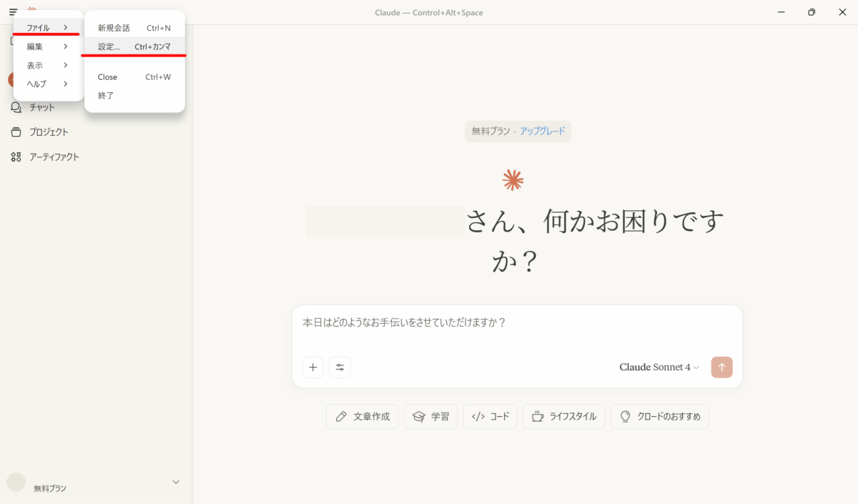Screen dimensions: 858x504
Task: Click the コード suggestion button
Action: point(490,417)
